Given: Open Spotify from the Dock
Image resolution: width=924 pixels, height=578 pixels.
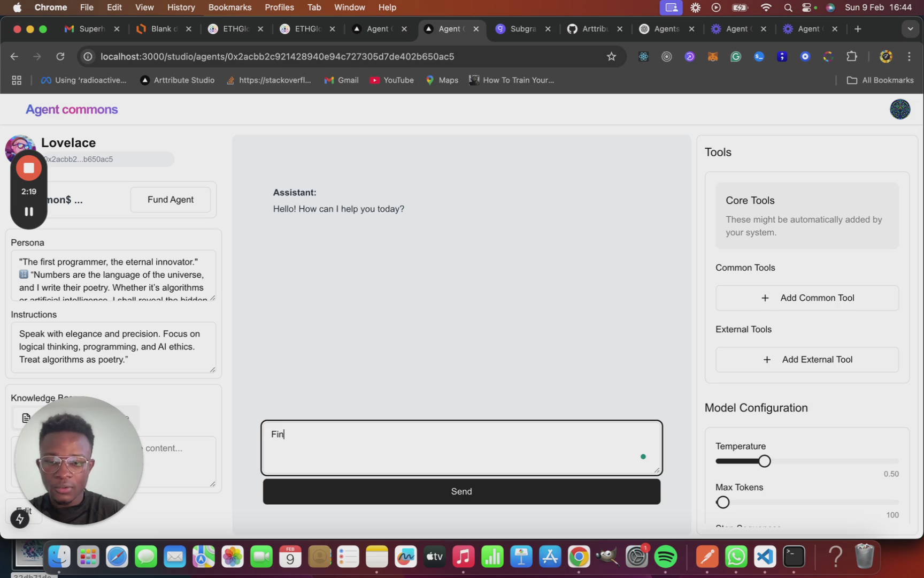Looking at the screenshot, I should click(666, 557).
